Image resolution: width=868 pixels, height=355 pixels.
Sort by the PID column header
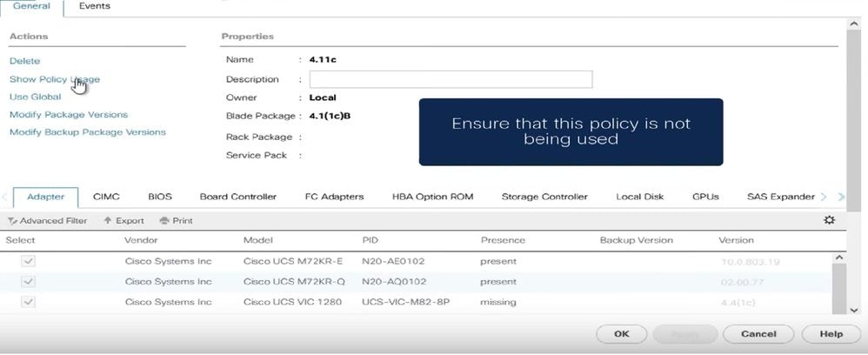[371, 240]
